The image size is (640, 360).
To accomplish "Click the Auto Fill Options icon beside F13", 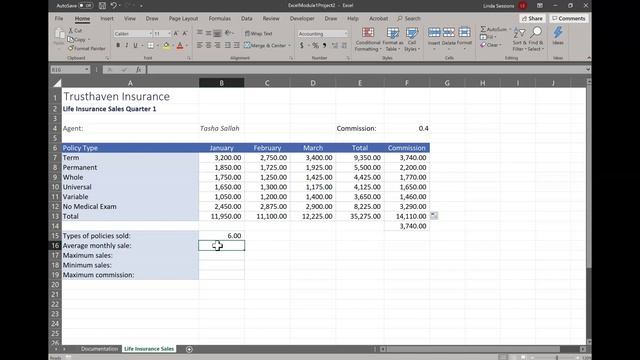I will point(434,215).
